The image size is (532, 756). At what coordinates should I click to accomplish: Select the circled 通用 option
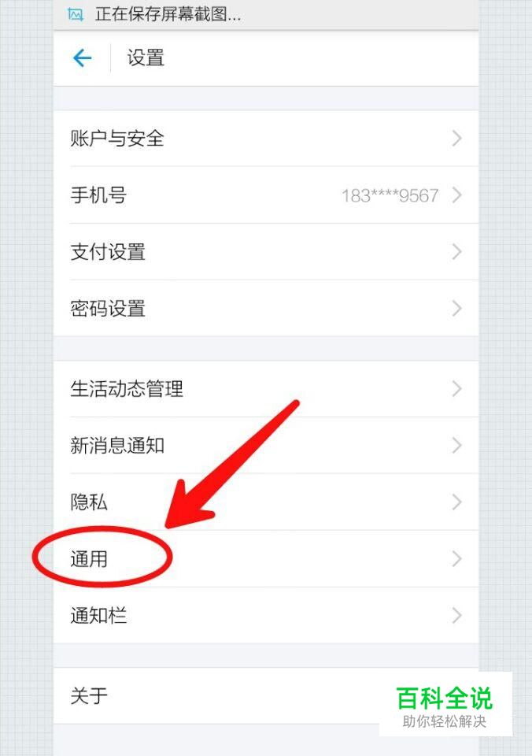point(266,559)
